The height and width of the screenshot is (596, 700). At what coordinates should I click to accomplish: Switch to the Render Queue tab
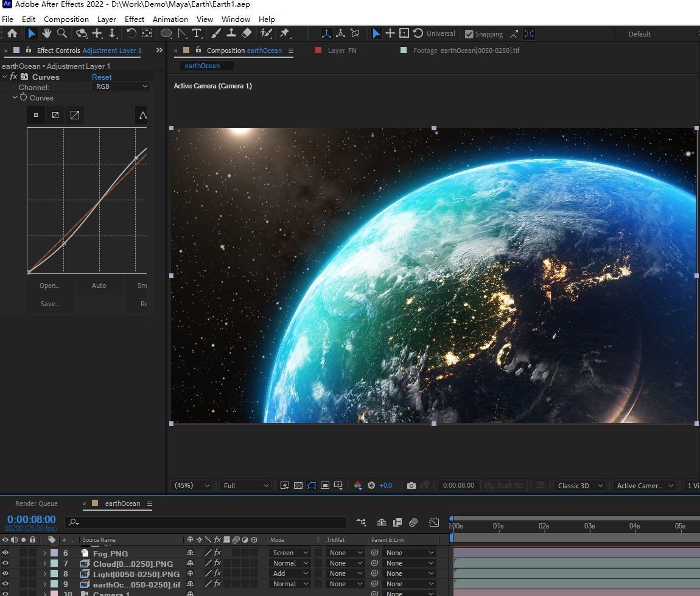tap(36, 503)
